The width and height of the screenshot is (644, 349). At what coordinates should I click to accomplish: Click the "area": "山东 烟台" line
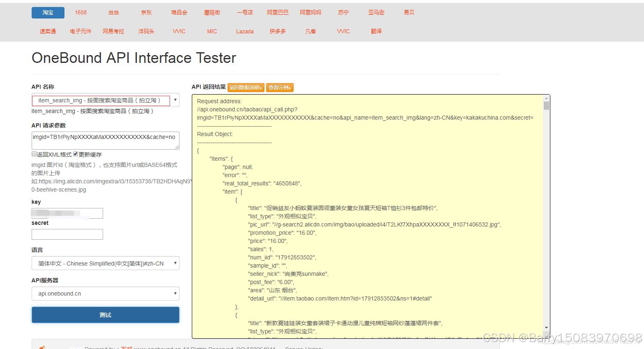(x=273, y=290)
